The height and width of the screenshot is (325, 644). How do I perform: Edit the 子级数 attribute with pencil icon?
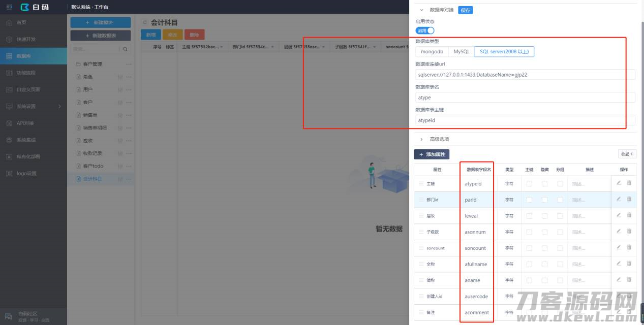(619, 231)
